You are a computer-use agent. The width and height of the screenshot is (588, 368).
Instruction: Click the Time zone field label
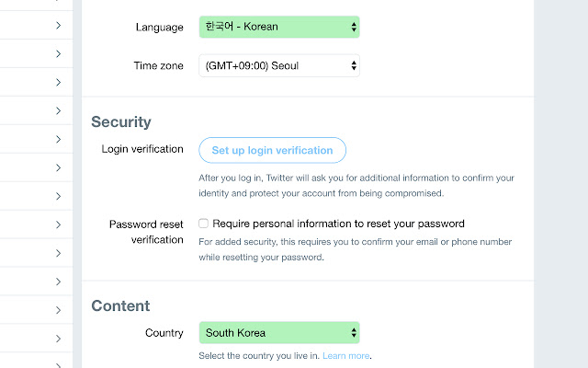pos(159,66)
